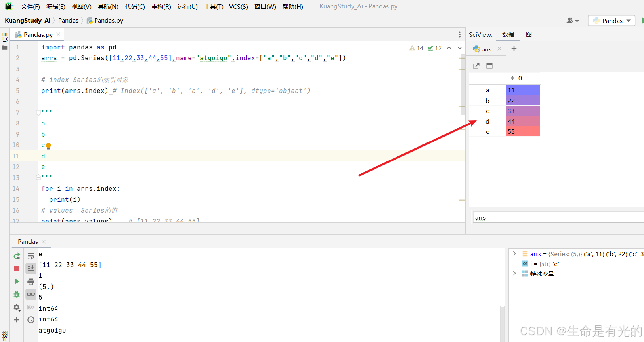Switch to SciView 图 tab
The height and width of the screenshot is (342, 644).
pos(529,35)
